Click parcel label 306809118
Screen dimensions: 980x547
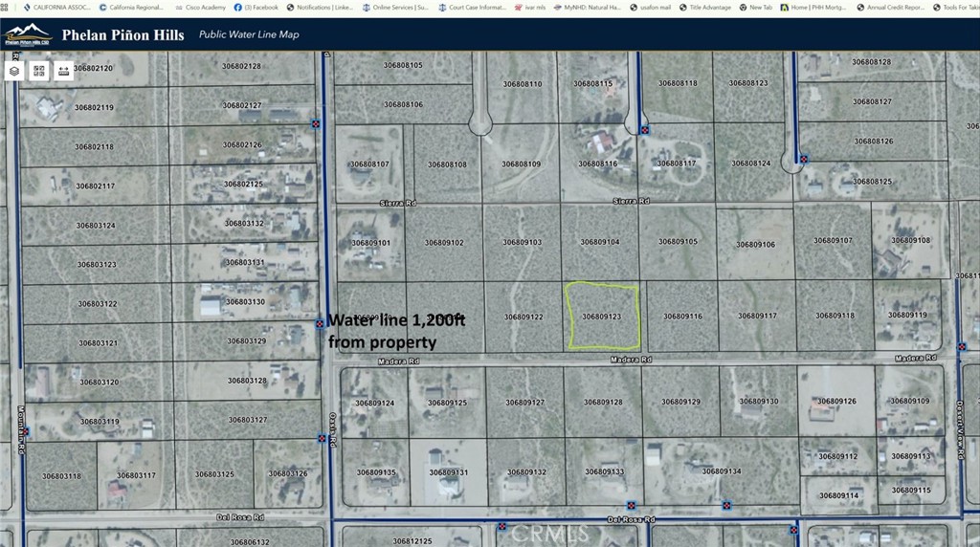click(835, 316)
